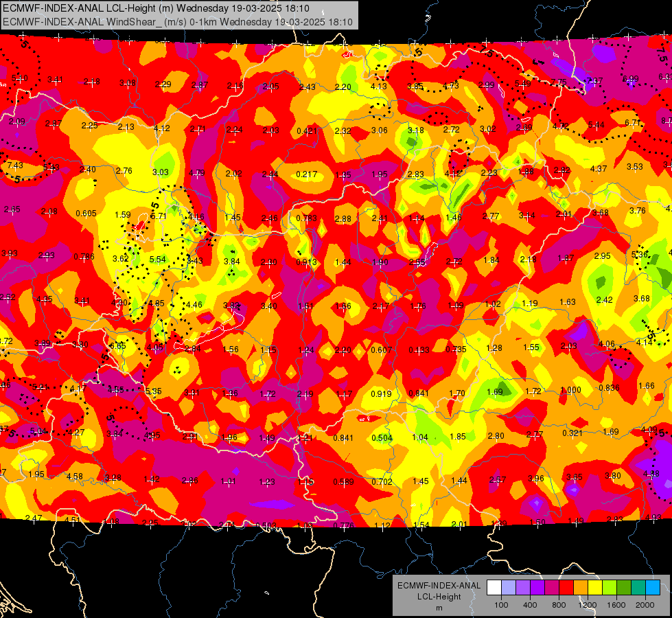The image size is (672, 618).
Task: Click the wind shear value 0.783
Action: pyautogui.click(x=307, y=218)
